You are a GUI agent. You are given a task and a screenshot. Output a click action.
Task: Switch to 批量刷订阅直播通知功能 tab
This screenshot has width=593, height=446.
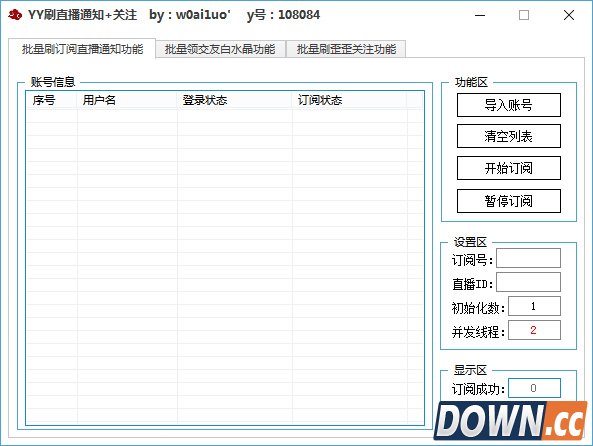pyautogui.click(x=82, y=49)
